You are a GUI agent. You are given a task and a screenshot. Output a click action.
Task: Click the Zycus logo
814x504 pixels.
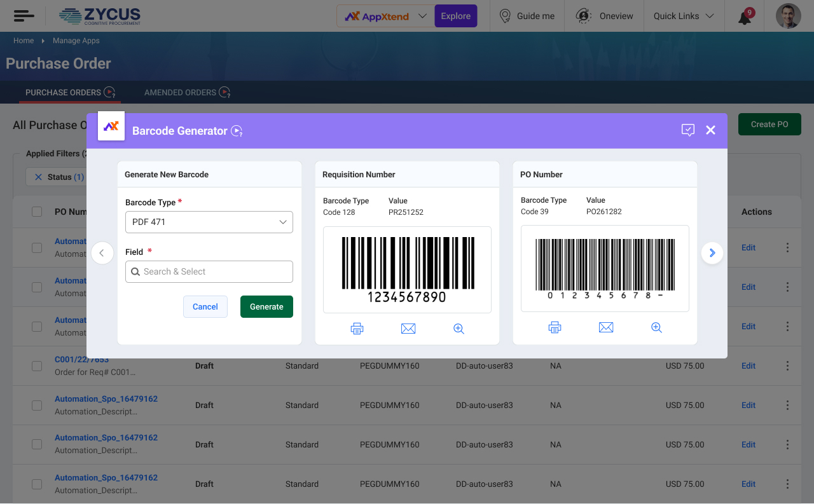99,16
